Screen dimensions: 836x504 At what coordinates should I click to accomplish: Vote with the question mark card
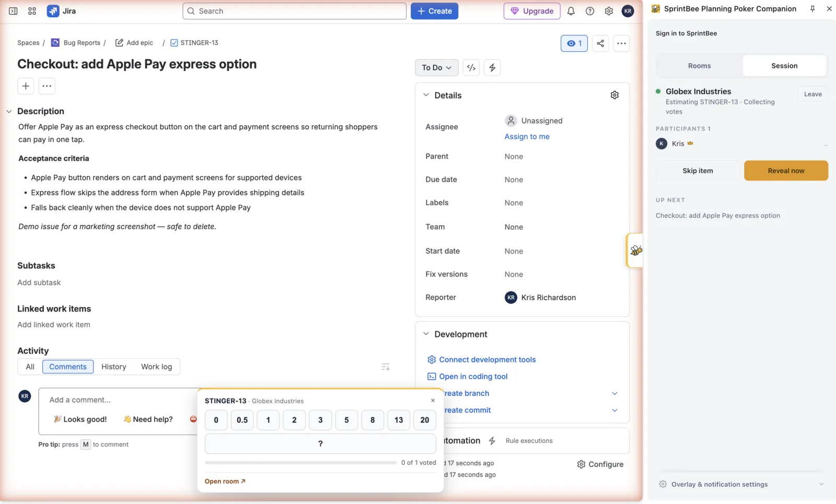320,443
